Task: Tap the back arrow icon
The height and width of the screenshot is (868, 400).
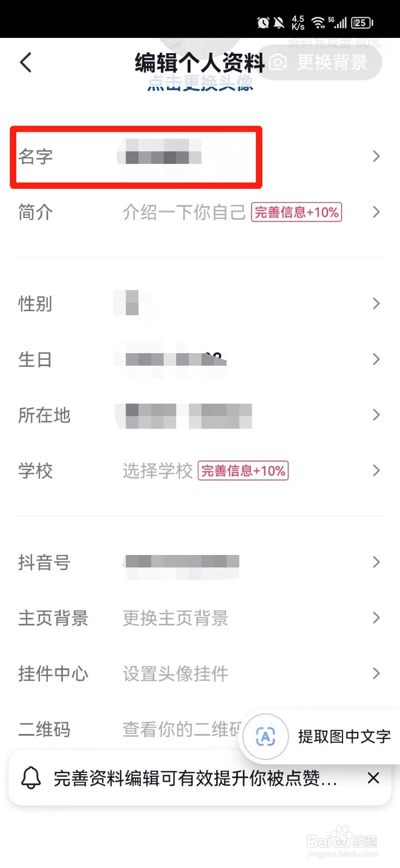Action: tap(25, 62)
